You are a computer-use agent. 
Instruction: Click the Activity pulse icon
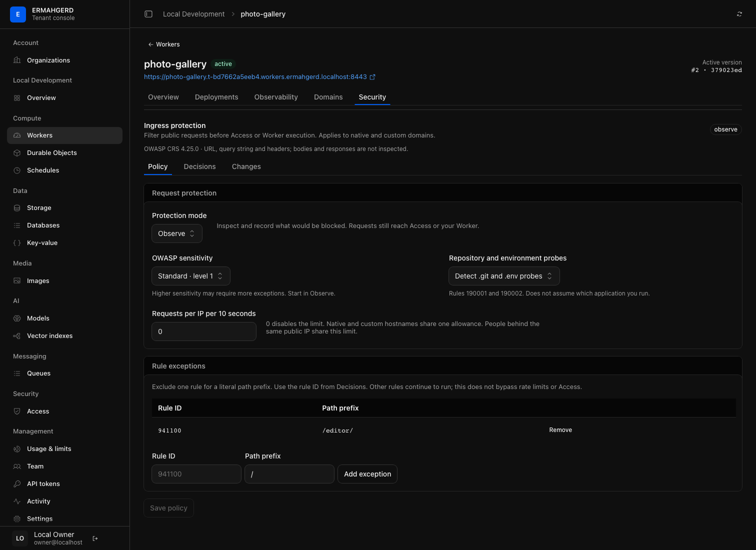(17, 501)
